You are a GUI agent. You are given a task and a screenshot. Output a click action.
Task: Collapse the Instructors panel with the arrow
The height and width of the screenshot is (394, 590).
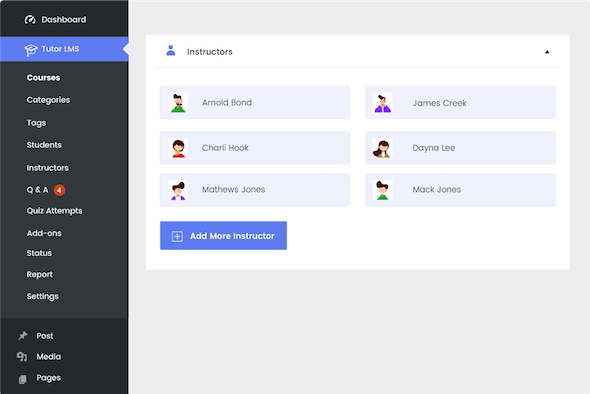click(547, 52)
